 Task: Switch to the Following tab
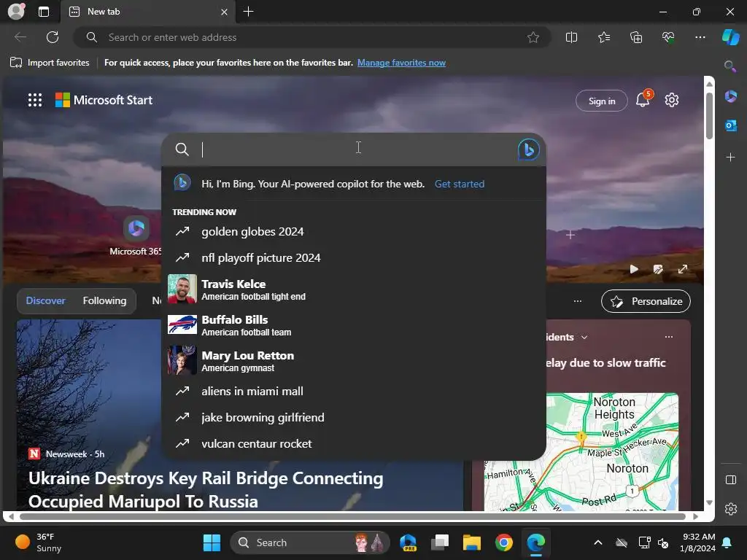click(104, 300)
